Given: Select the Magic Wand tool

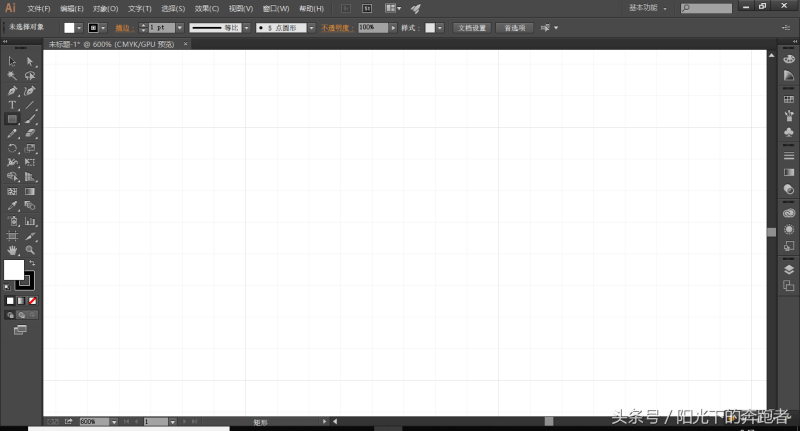Looking at the screenshot, I should (12, 76).
